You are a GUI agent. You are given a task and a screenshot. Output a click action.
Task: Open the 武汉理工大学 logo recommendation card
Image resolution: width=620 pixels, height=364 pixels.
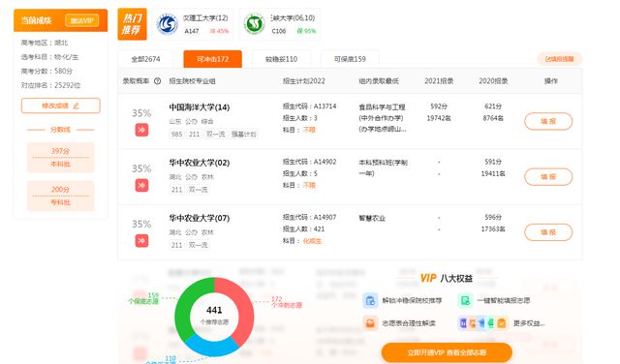coord(193,24)
